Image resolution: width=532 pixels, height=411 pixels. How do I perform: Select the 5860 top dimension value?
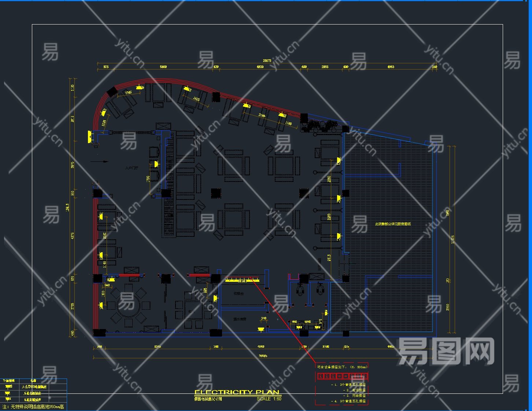[163, 67]
